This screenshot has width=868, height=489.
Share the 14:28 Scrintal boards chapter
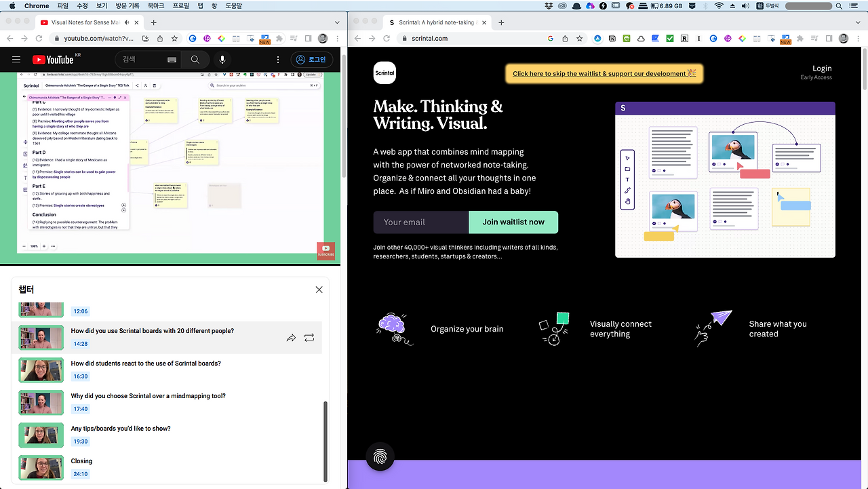[x=291, y=337]
